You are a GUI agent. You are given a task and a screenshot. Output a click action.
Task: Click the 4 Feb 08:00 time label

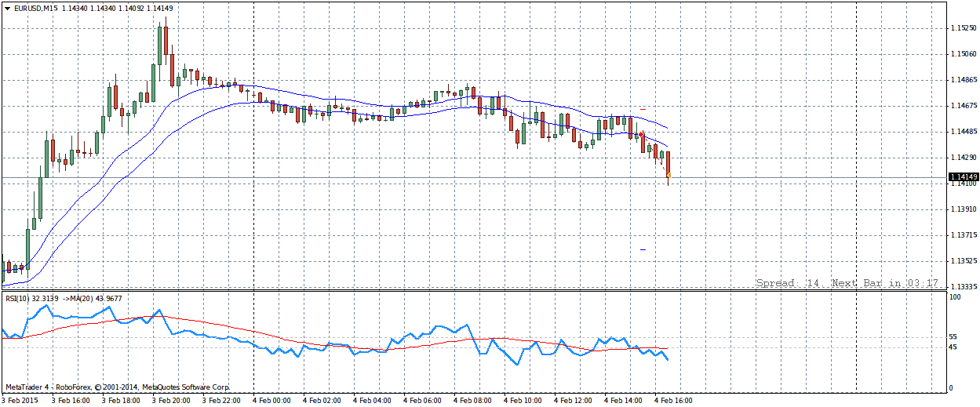(472, 401)
